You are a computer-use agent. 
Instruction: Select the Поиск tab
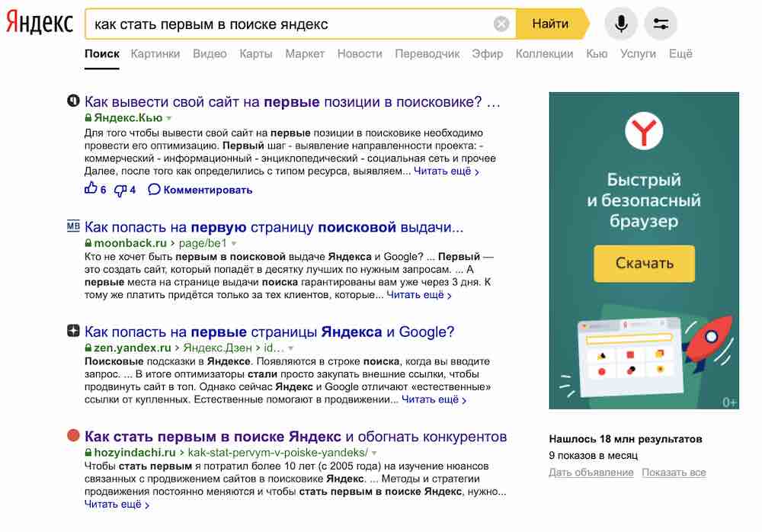click(102, 53)
